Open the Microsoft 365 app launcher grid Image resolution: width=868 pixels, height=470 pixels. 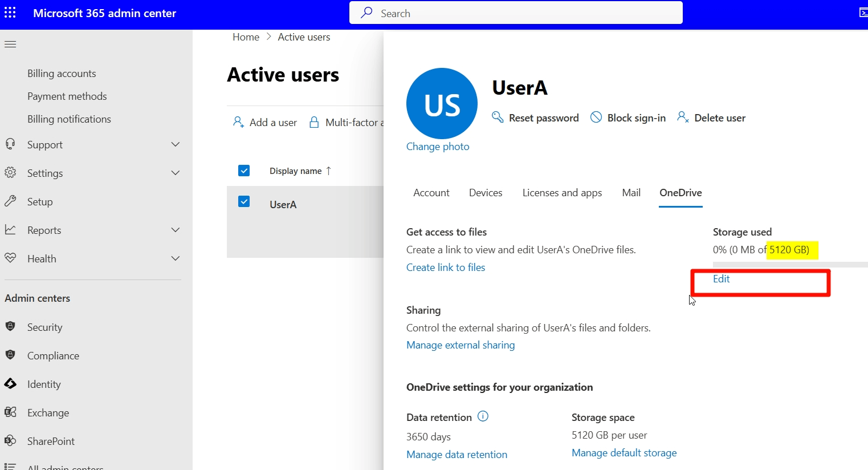click(10, 13)
